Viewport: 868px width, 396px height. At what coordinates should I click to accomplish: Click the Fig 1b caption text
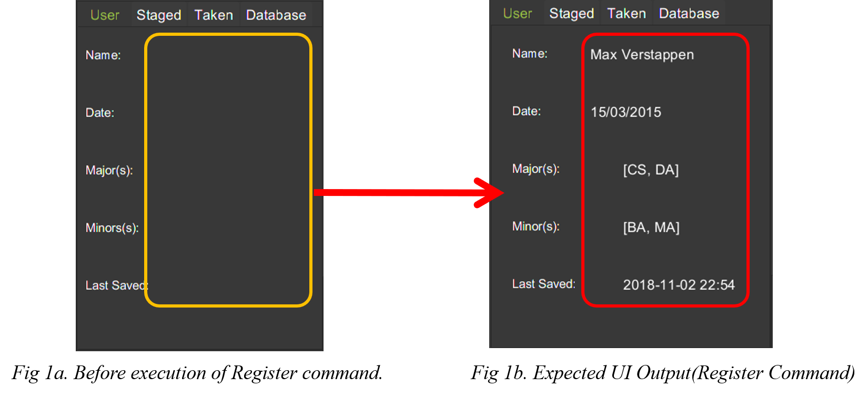(663, 373)
